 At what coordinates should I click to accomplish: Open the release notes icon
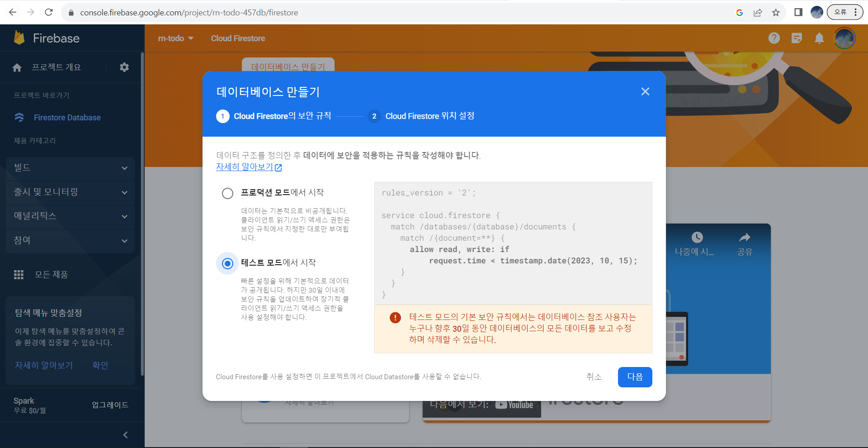797,38
